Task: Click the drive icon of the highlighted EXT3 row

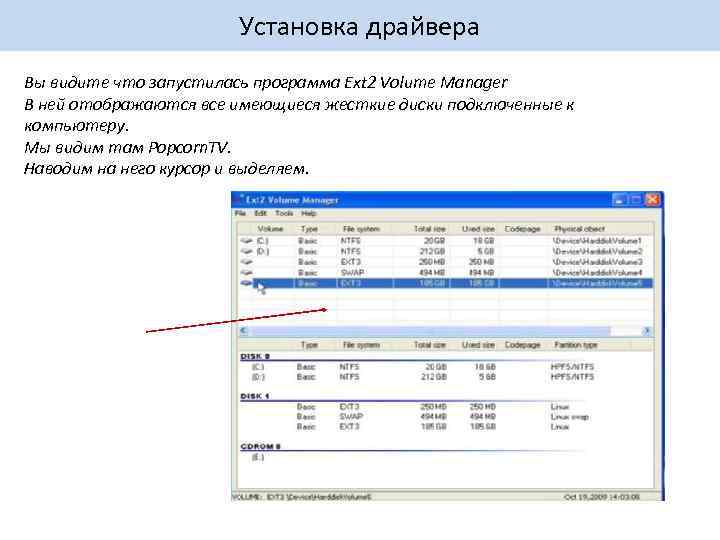Action: 247,283
